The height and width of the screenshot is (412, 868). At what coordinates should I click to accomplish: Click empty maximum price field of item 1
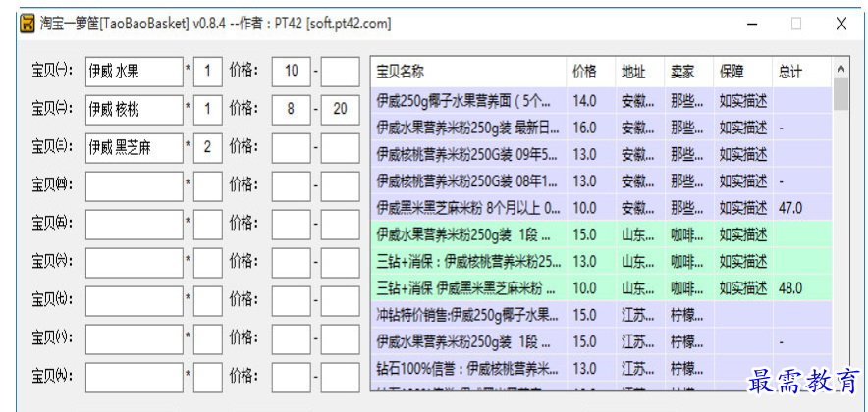pos(340,72)
